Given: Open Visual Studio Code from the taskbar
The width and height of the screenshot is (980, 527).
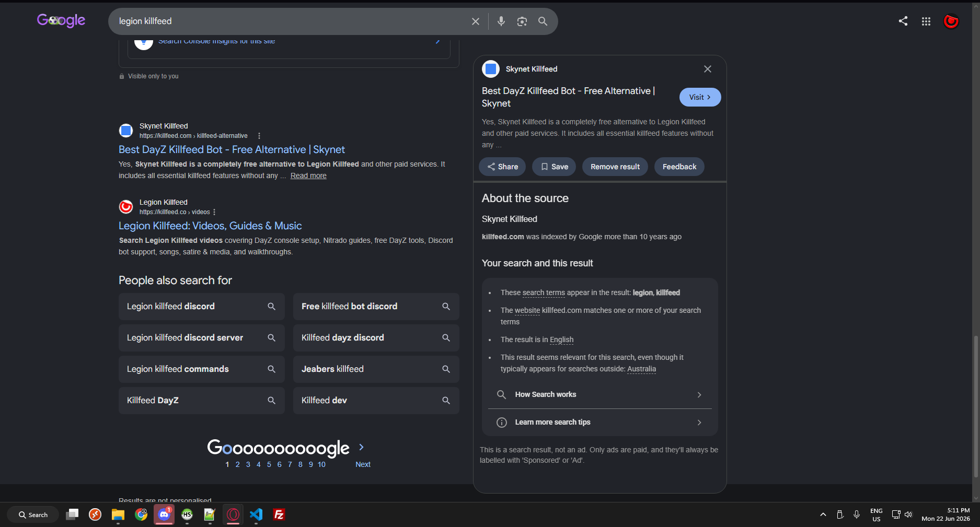Looking at the screenshot, I should [256, 514].
